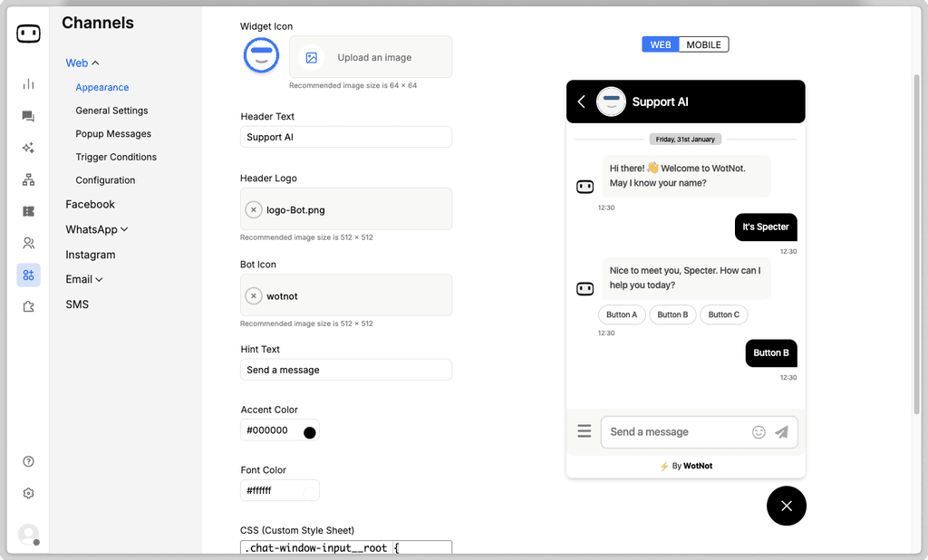Open Settings gear at bottom of sidebar
Image resolution: width=928 pixels, height=560 pixels.
[28, 493]
